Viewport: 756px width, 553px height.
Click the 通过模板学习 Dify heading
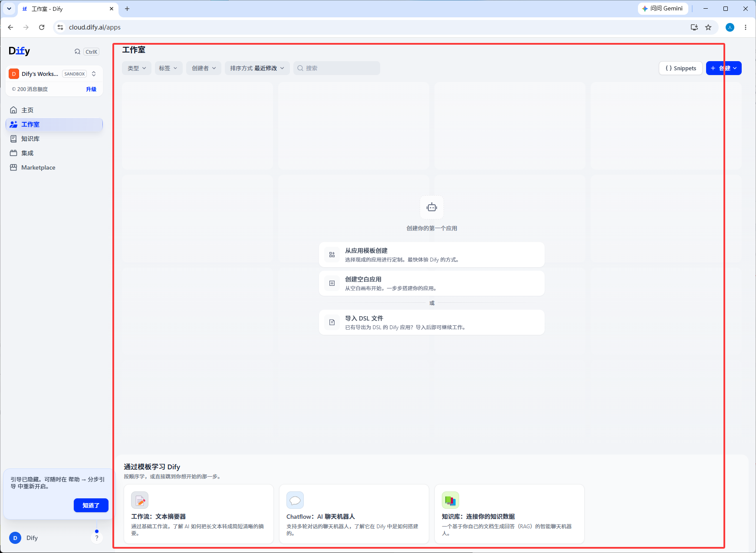coord(152,467)
